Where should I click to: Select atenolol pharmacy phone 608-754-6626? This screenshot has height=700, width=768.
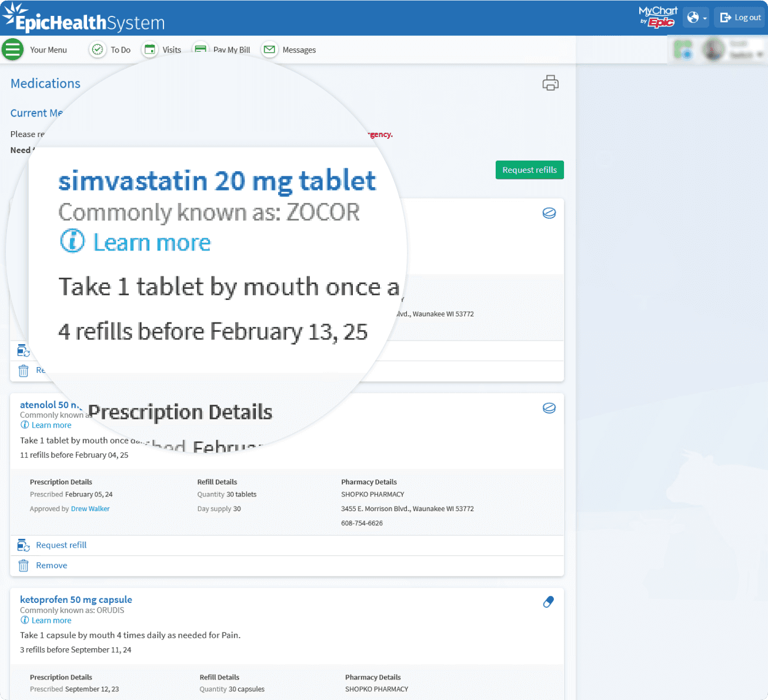coord(362,523)
